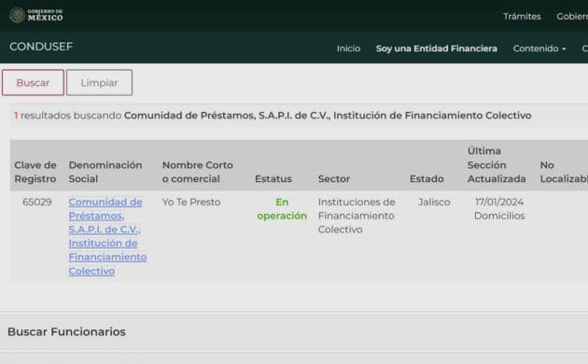Image resolution: width=588 pixels, height=364 pixels.
Task: Select the Jalisco state cell
Action: point(434,202)
